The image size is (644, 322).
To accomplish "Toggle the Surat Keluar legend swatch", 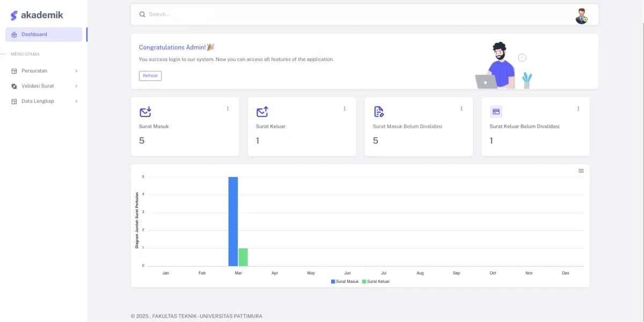I will tap(364, 281).
